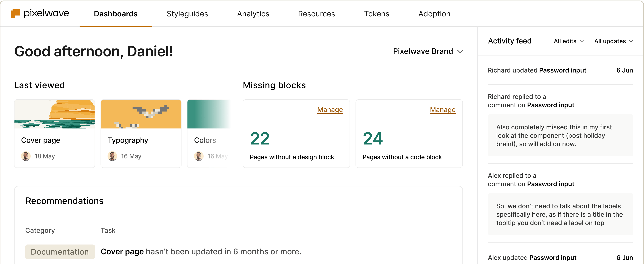The height and width of the screenshot is (264, 644).
Task: Select the Adoption tab
Action: pyautogui.click(x=434, y=14)
